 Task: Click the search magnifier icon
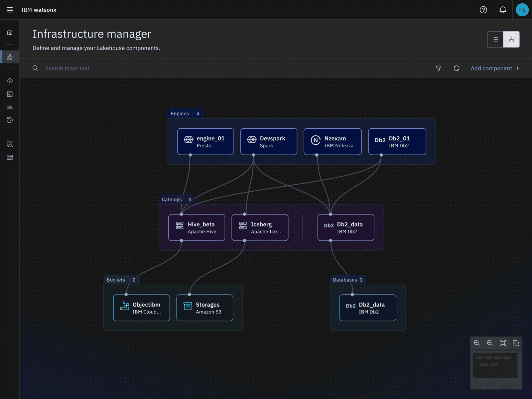coord(35,68)
